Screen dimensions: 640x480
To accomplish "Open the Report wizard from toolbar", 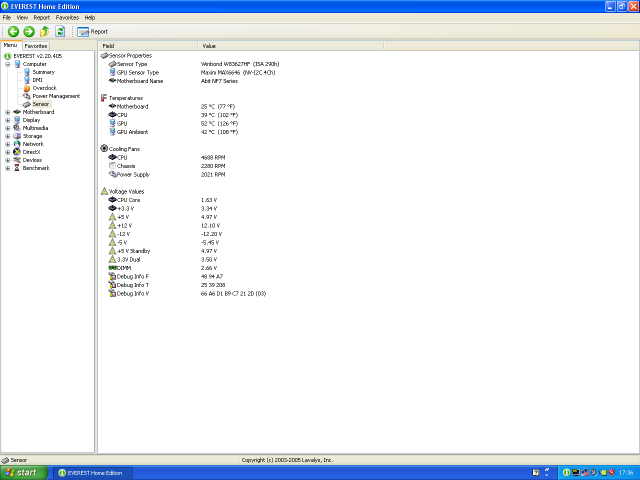I will 92,31.
